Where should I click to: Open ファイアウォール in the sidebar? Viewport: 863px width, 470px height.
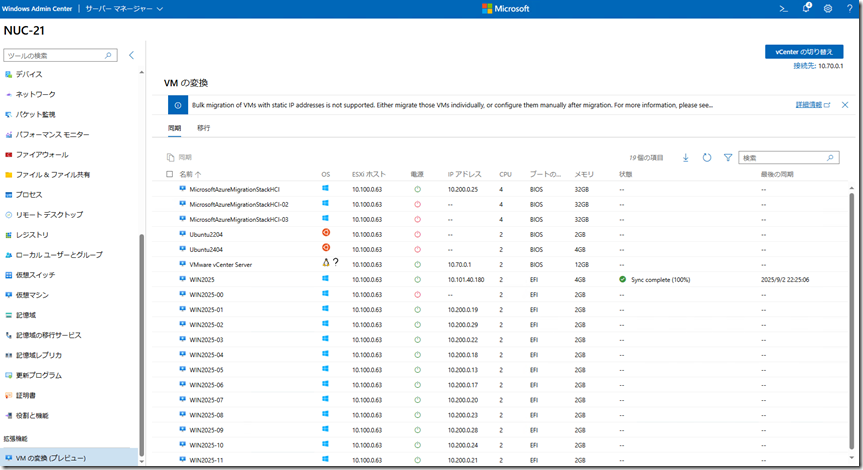pos(42,155)
